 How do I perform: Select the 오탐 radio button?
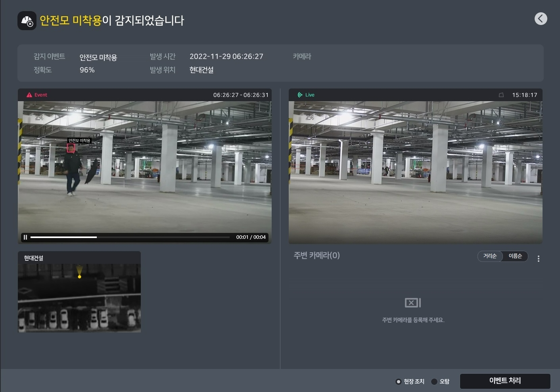435,381
